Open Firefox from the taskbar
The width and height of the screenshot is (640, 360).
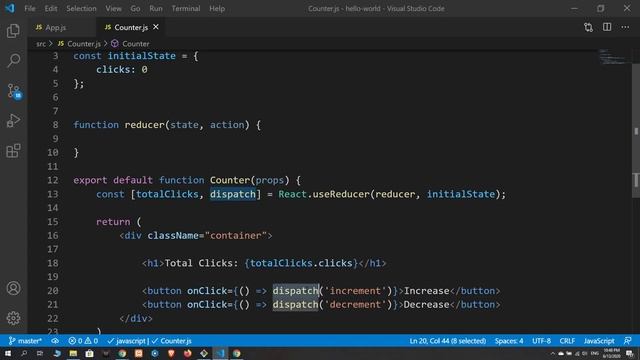click(188, 353)
